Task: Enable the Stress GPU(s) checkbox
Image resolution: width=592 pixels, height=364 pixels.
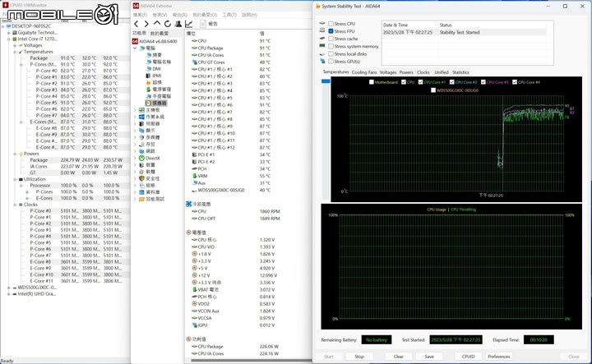Action: [331, 62]
